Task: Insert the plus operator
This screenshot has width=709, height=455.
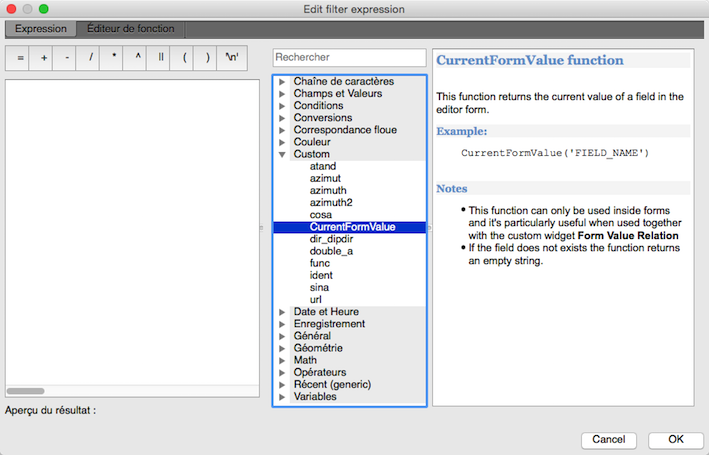Action: [44, 58]
